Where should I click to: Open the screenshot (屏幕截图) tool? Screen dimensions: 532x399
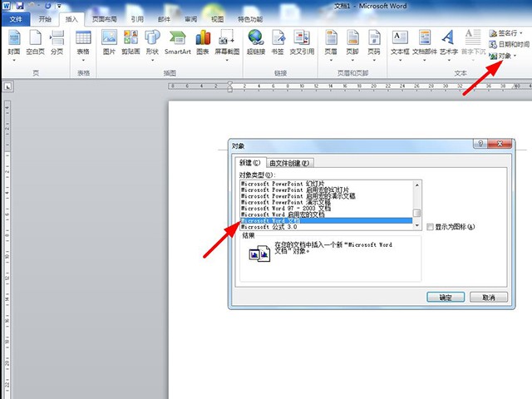(227, 42)
